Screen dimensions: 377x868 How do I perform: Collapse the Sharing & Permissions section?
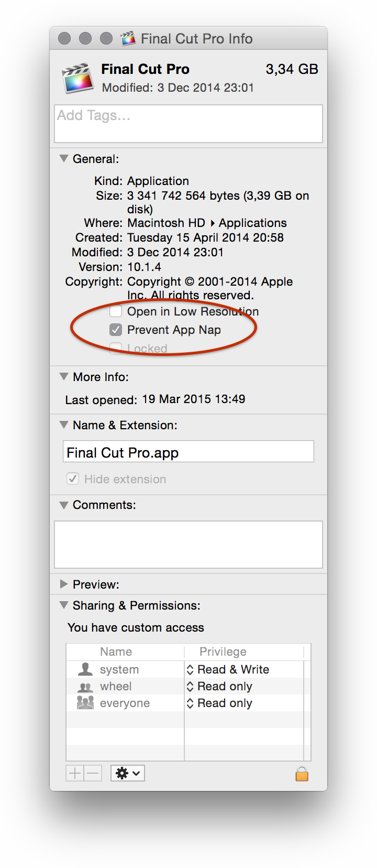pyautogui.click(x=64, y=605)
